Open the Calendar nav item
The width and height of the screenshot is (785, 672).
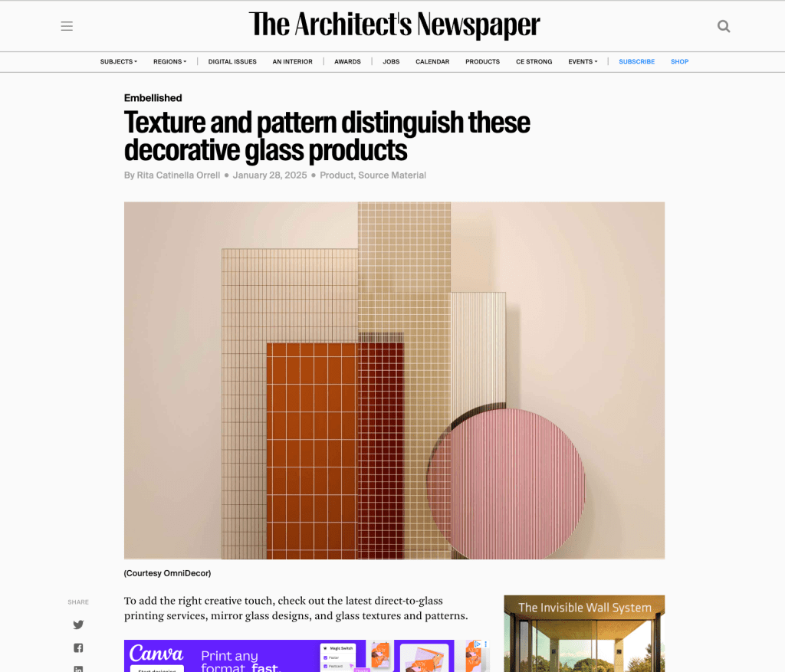click(x=432, y=61)
